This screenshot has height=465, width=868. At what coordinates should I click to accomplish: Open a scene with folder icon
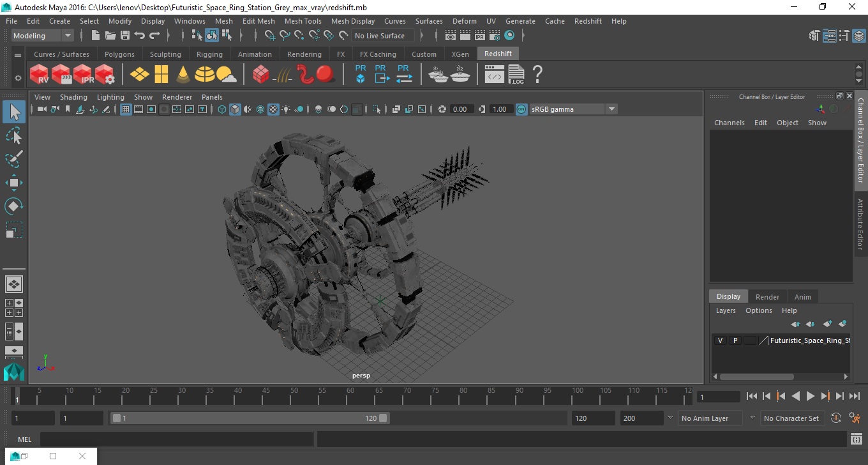[110, 36]
